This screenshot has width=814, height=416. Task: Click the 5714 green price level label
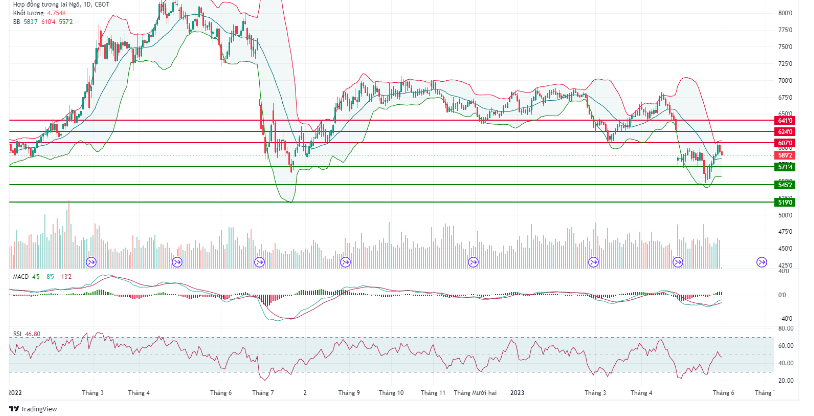784,167
